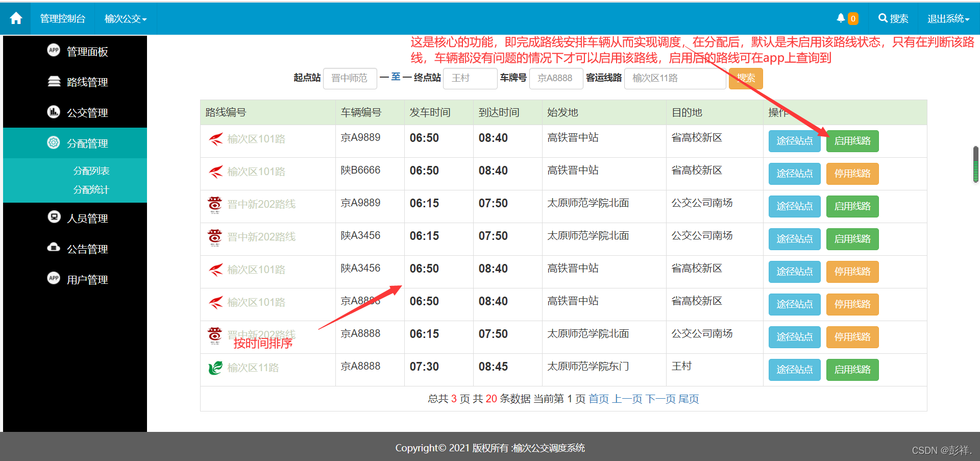
Task: Click red logo of 晋中新202路线 京A9889 row
Action: coord(215,204)
